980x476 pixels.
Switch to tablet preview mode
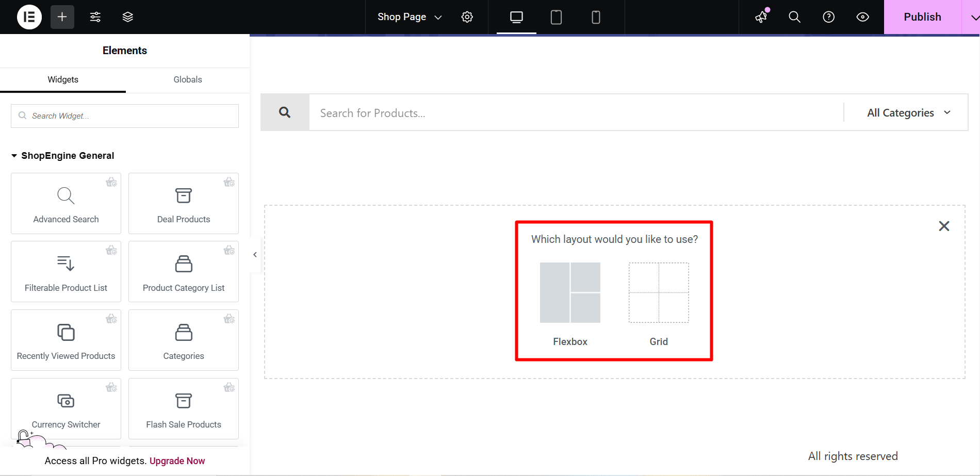[556, 17]
